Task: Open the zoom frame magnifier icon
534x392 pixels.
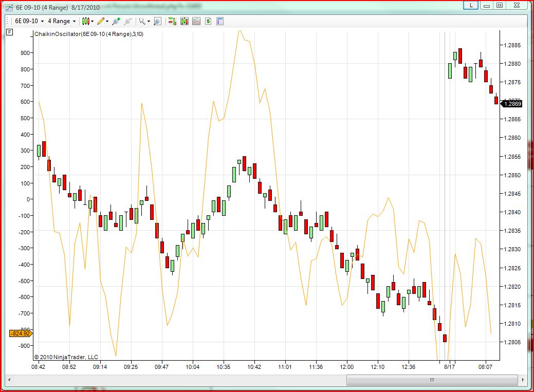Action: 157,21
